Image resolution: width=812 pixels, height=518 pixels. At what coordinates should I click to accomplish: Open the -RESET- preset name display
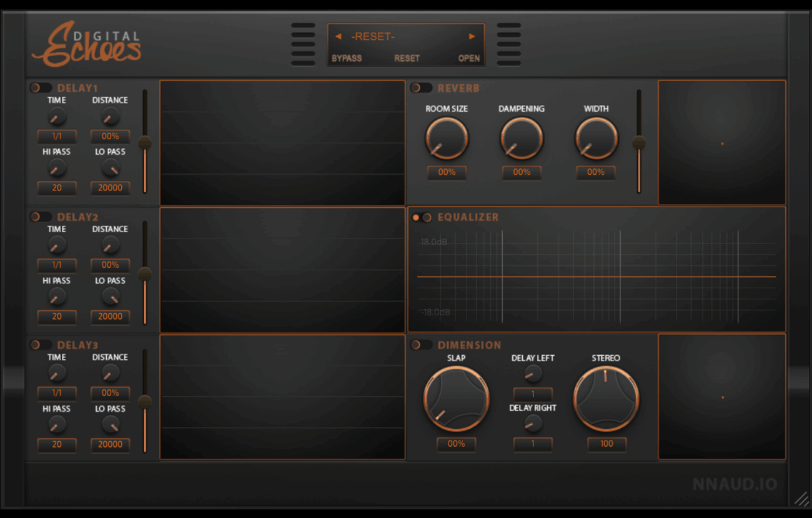(373, 37)
